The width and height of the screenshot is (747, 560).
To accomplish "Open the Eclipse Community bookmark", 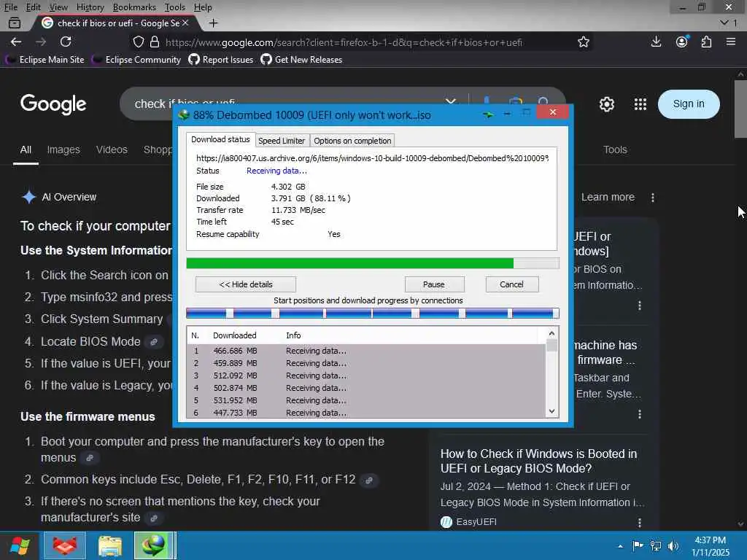I will 136,60.
